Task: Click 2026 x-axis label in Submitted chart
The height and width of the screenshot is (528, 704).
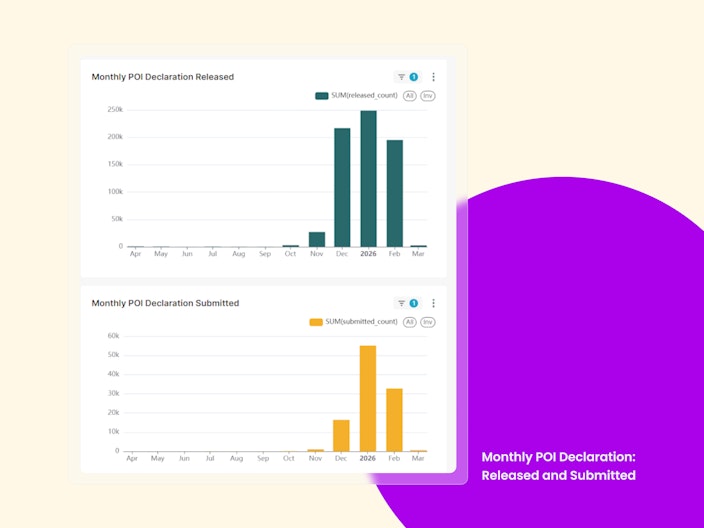Action: (367, 458)
